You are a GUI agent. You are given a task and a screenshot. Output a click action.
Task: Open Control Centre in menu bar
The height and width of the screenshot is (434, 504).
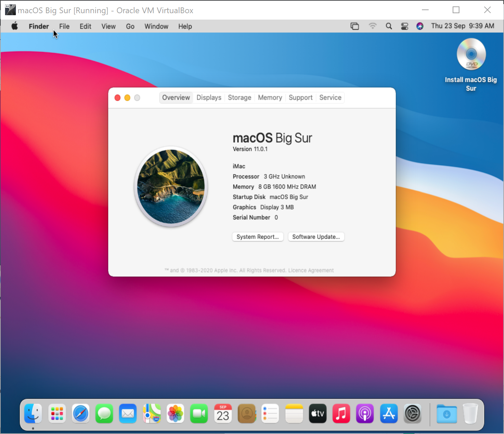pyautogui.click(x=405, y=26)
